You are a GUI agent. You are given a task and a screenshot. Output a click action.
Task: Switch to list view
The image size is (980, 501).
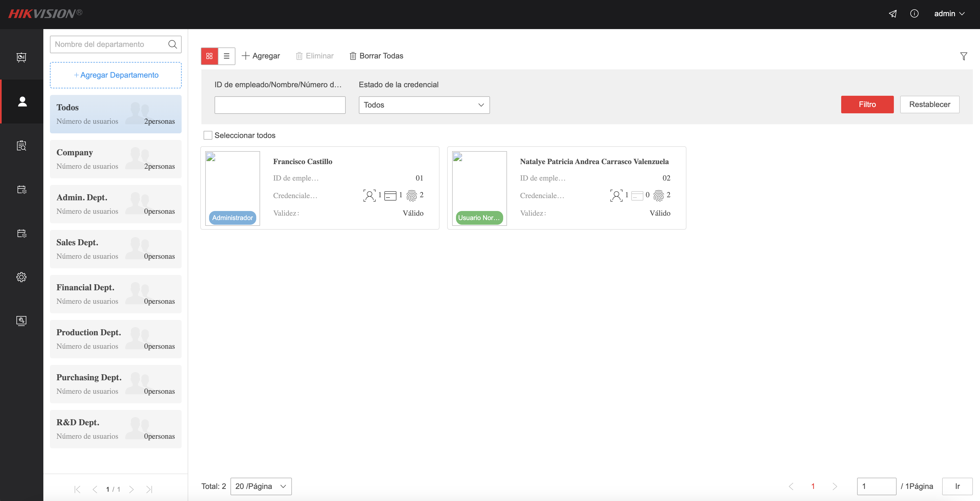tap(226, 56)
